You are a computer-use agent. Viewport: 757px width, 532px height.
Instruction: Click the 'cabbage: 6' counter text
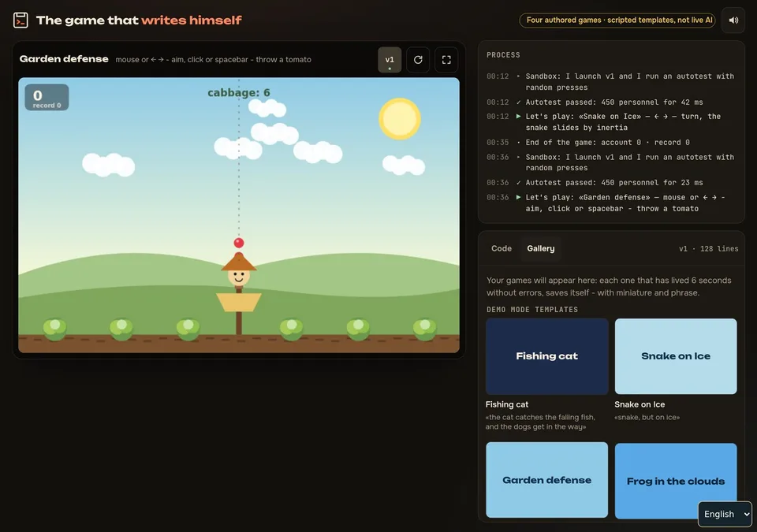pyautogui.click(x=239, y=93)
